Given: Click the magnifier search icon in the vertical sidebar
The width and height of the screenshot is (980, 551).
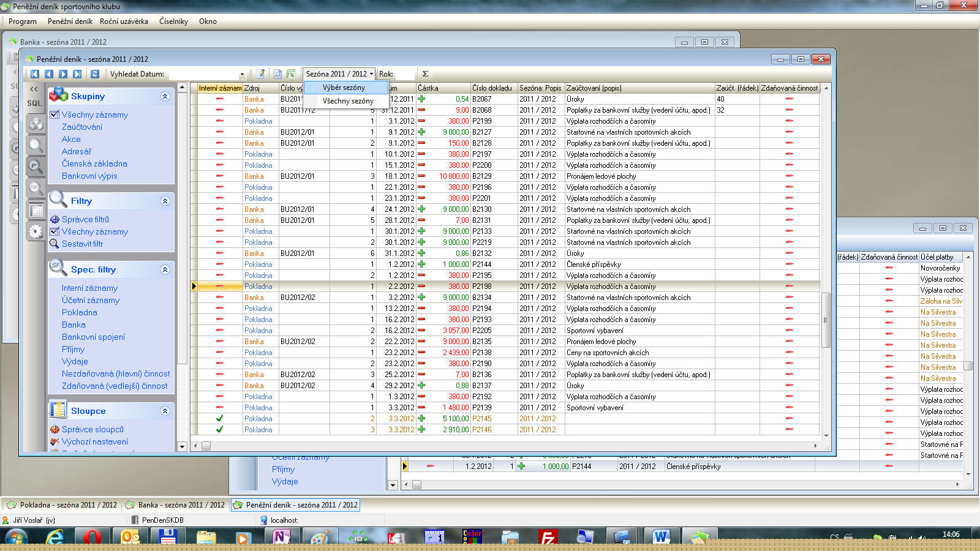Looking at the screenshot, I should coord(36,145).
